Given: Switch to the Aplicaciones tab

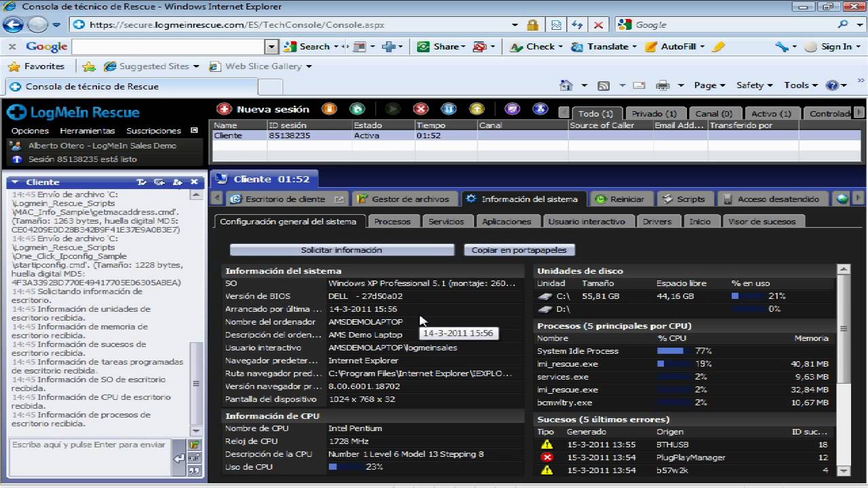Looking at the screenshot, I should [507, 222].
